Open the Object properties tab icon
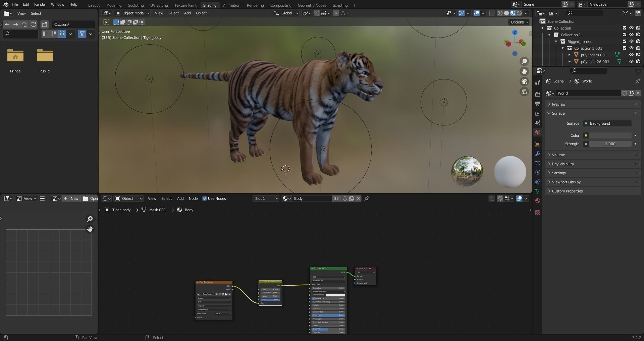The image size is (644, 341). pyautogui.click(x=538, y=144)
